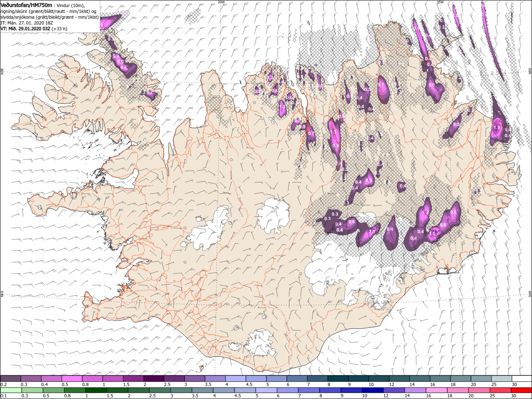The image size is (532, 399).
Task: Click the bright red 30 swatch in lower scale
Action: point(521,390)
